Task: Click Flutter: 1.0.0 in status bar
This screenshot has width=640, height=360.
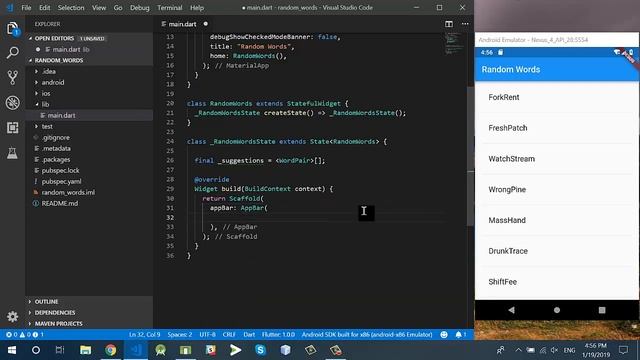Action: click(278, 334)
